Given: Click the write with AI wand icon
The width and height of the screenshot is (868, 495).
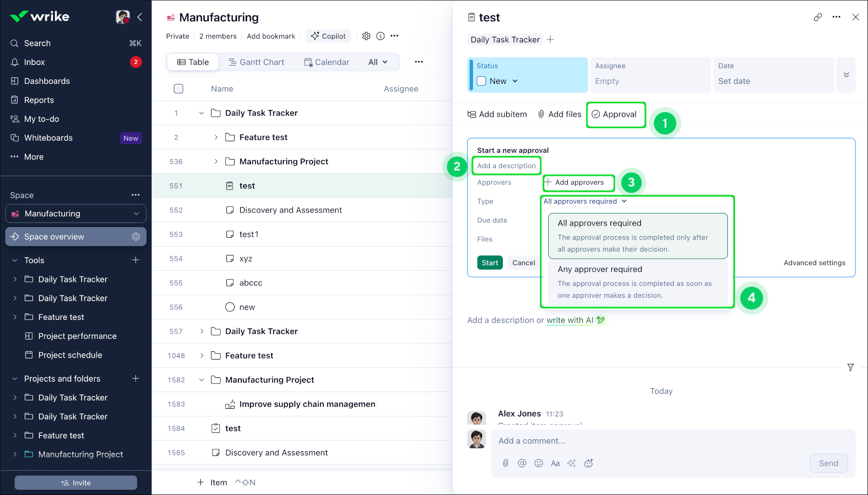Looking at the screenshot, I should click(601, 320).
